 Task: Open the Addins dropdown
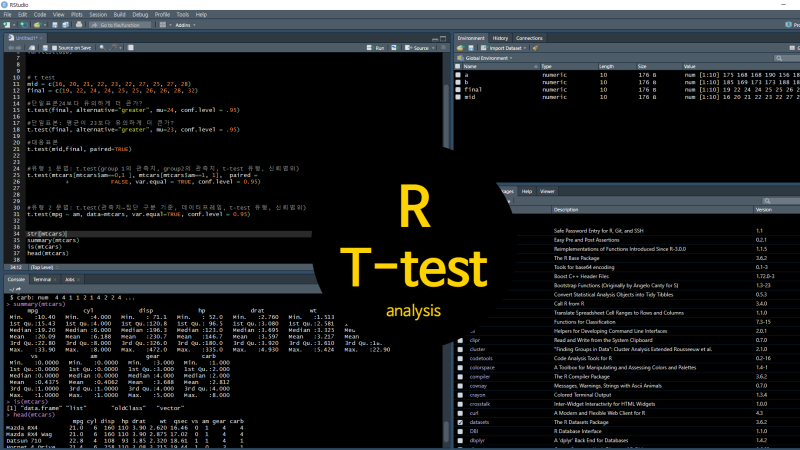(185, 25)
